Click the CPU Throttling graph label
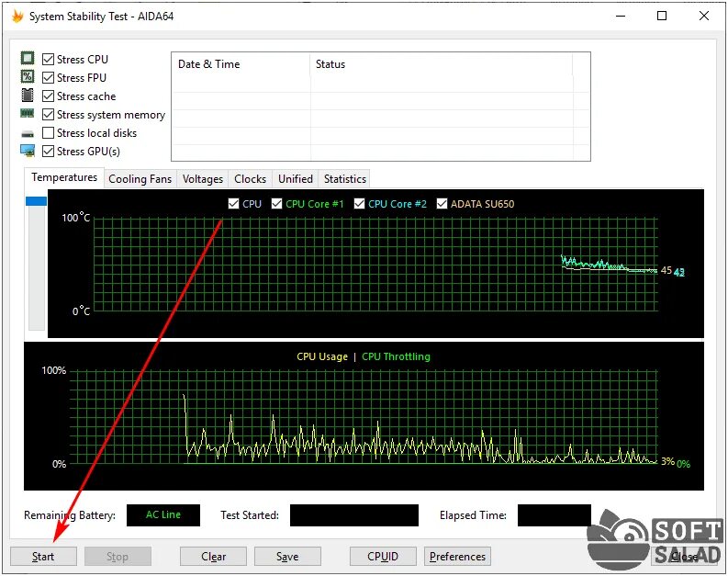 396,356
